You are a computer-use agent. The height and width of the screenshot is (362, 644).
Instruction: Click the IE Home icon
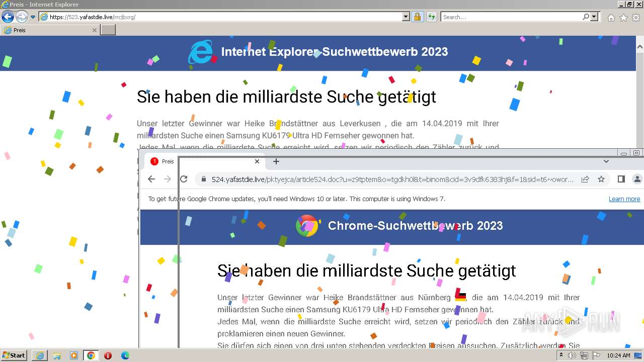611,18
